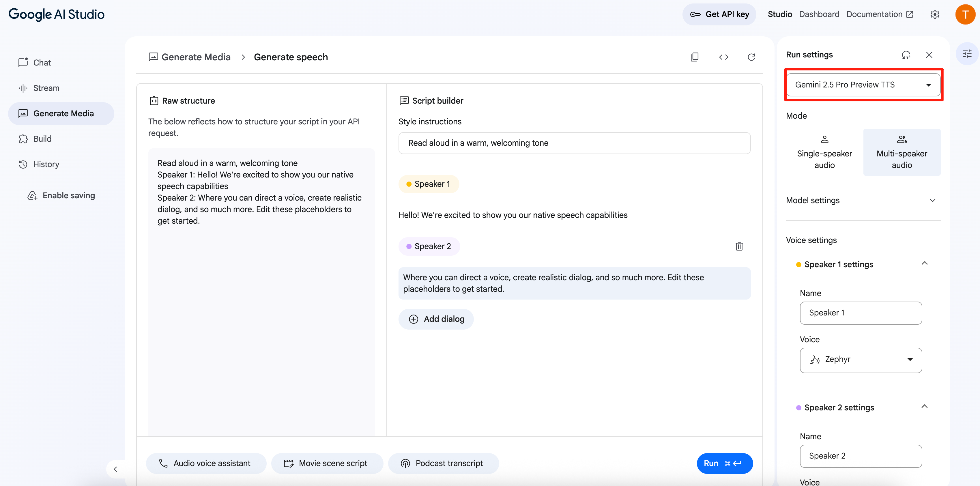Click the Speaker 1 yellow color chip
The image size is (980, 486).
click(x=428, y=184)
